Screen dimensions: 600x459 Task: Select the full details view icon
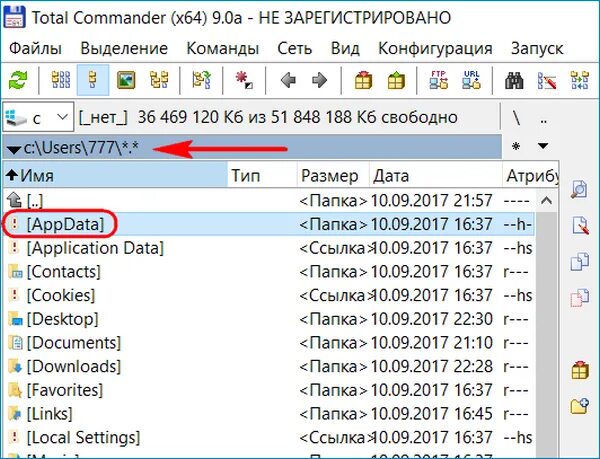click(93, 80)
